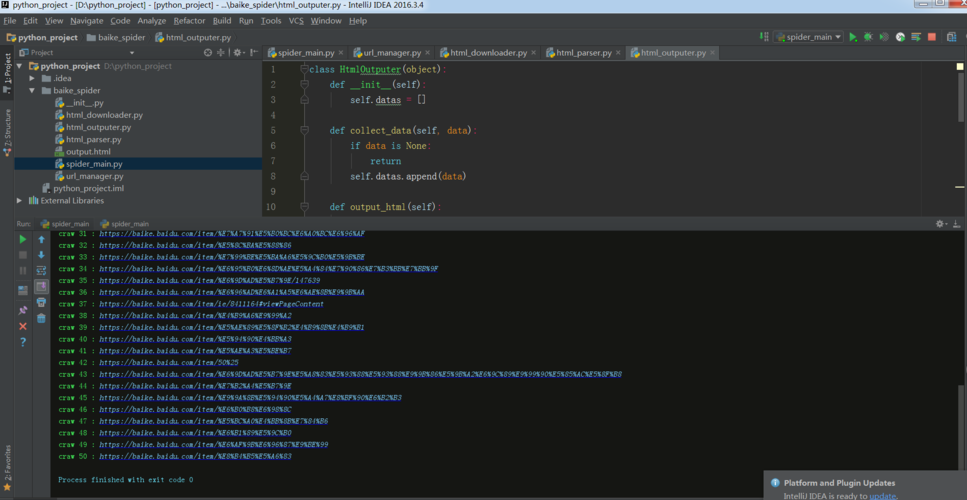
Task: Click the update link in notification
Action: (x=882, y=496)
